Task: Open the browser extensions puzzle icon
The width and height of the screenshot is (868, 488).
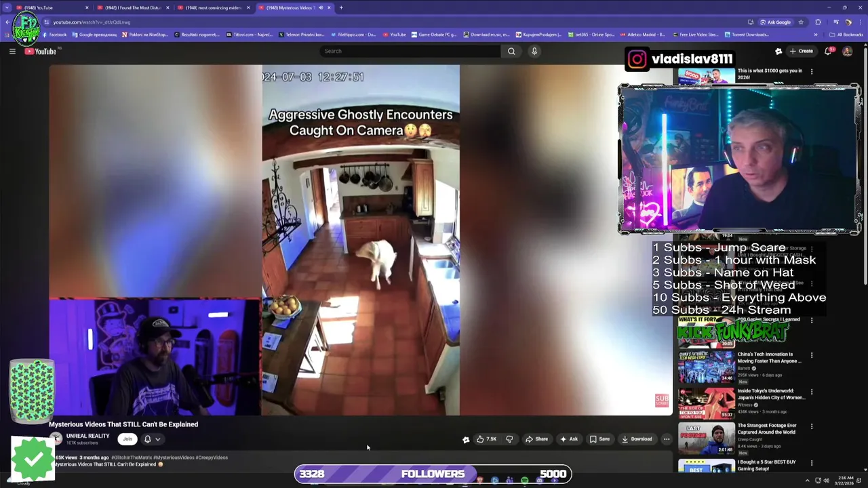Action: tap(818, 22)
